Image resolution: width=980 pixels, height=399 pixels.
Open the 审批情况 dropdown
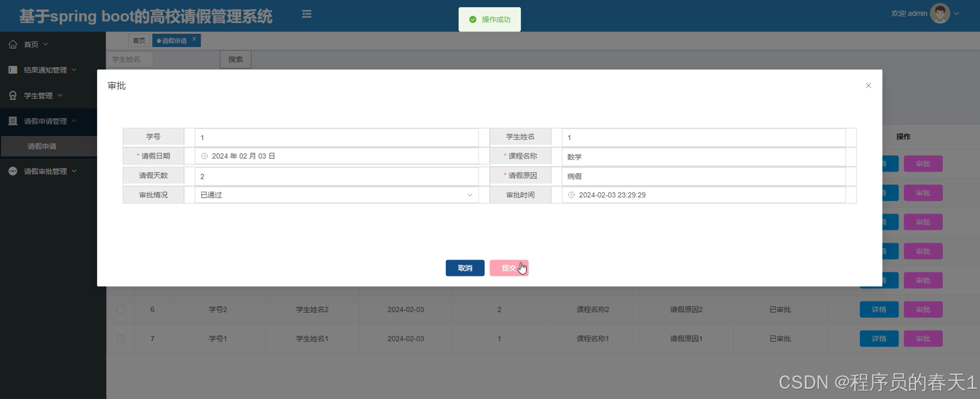(337, 195)
